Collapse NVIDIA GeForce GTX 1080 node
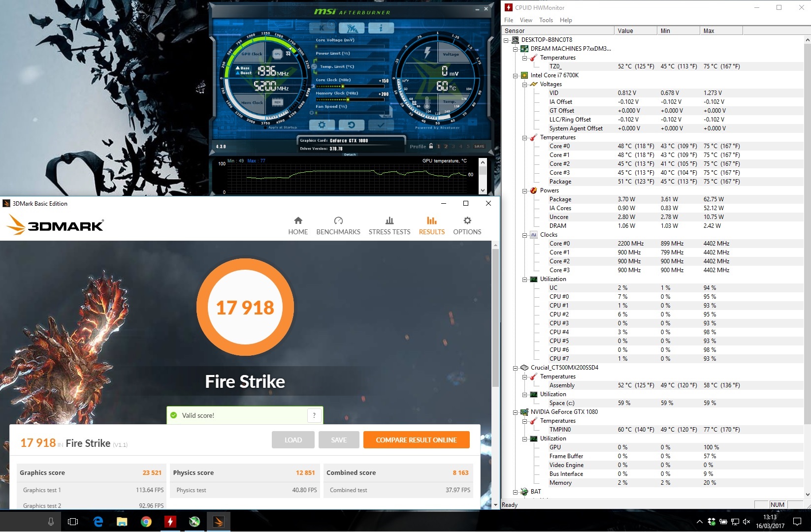The image size is (811, 532). tap(515, 412)
